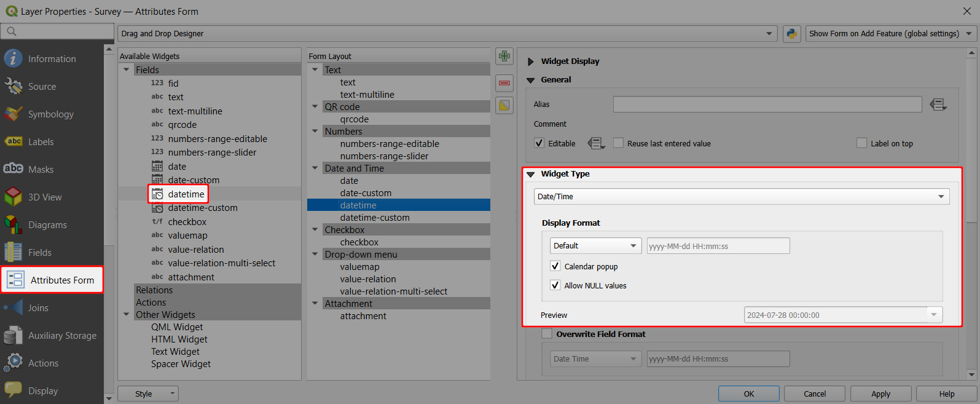Toggle Allow NULL values checkbox
The image size is (980, 404).
tap(555, 285)
